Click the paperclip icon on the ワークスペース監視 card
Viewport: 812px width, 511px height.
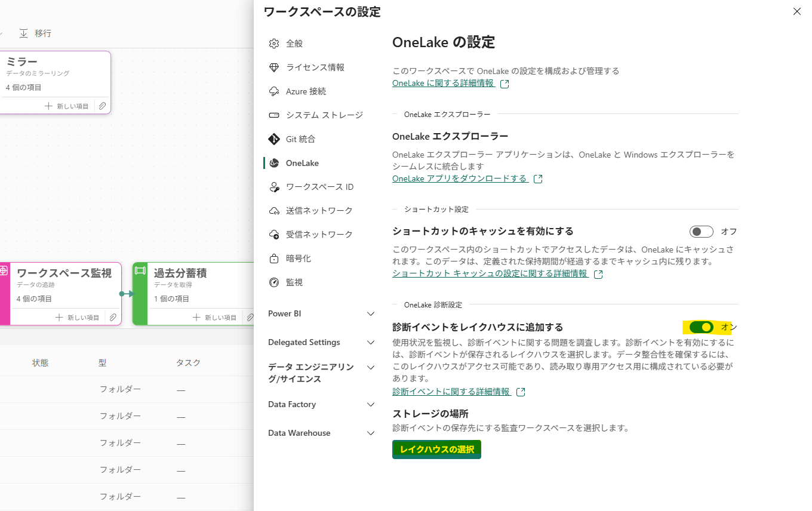(113, 317)
